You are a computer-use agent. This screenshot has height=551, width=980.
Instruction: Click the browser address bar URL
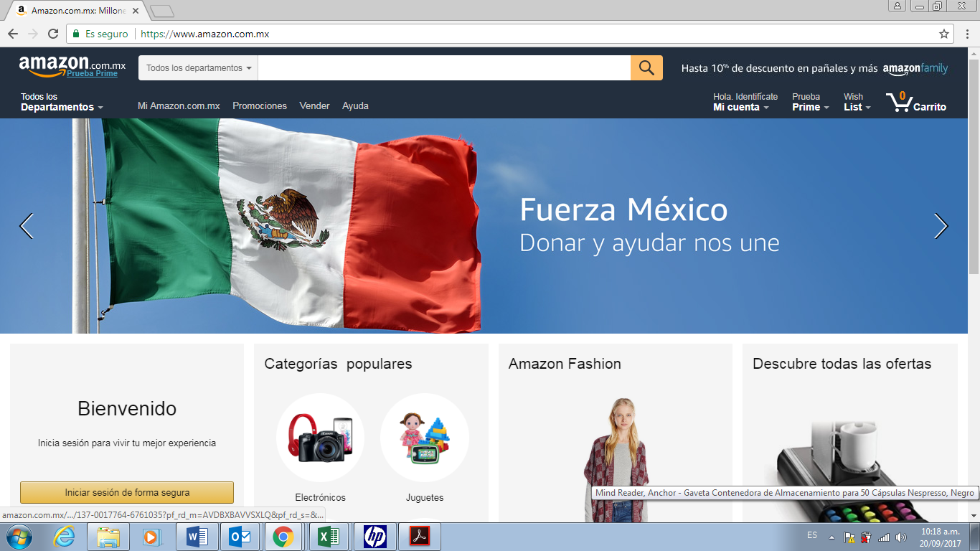[x=204, y=34]
